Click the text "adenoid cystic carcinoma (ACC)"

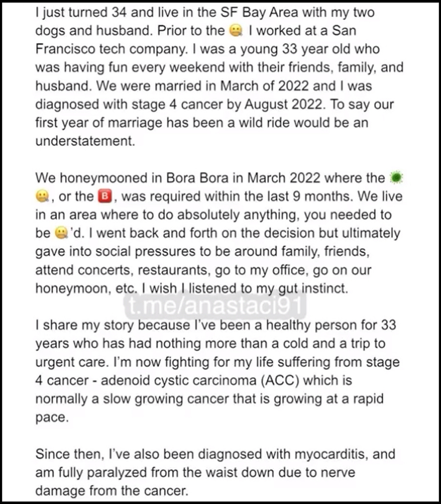(x=207, y=379)
